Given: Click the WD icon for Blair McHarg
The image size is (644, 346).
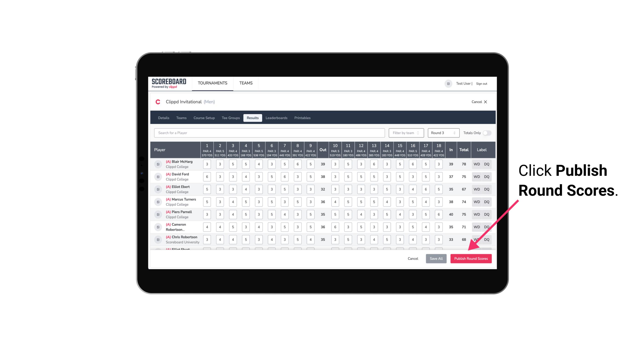Looking at the screenshot, I should [x=476, y=164].
